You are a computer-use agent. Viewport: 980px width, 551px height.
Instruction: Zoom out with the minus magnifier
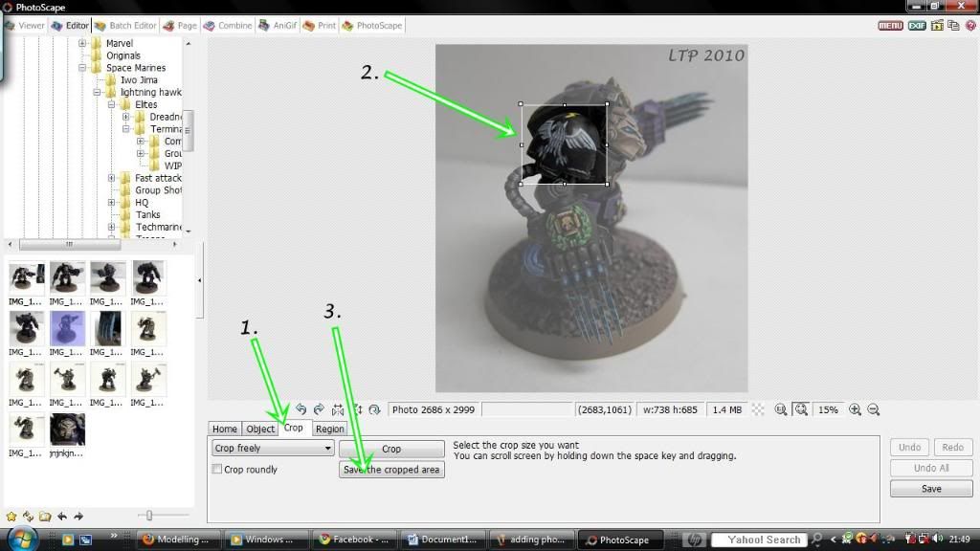coord(874,409)
